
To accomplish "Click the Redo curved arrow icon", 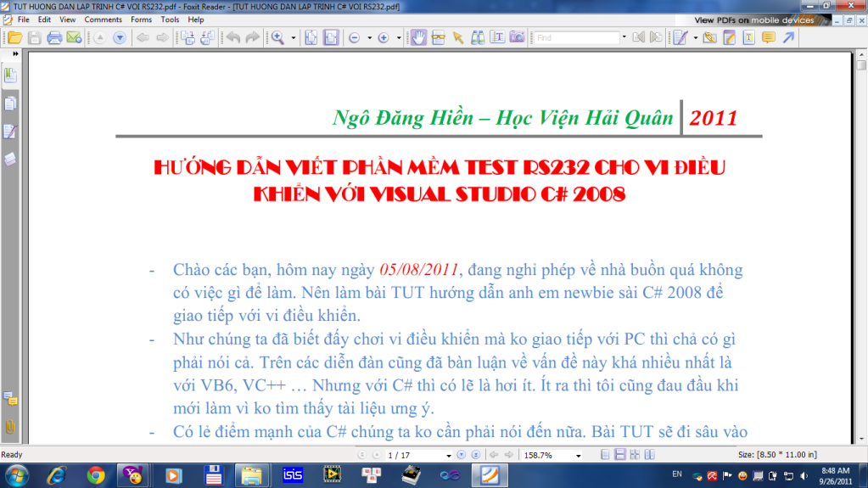I will point(253,37).
